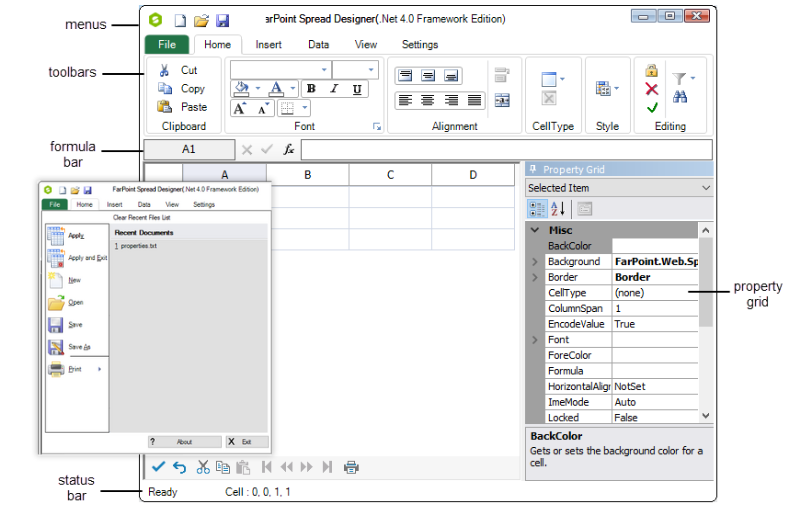Click the binoculars Find icon in Editing
The image size is (800, 510).
(x=681, y=97)
